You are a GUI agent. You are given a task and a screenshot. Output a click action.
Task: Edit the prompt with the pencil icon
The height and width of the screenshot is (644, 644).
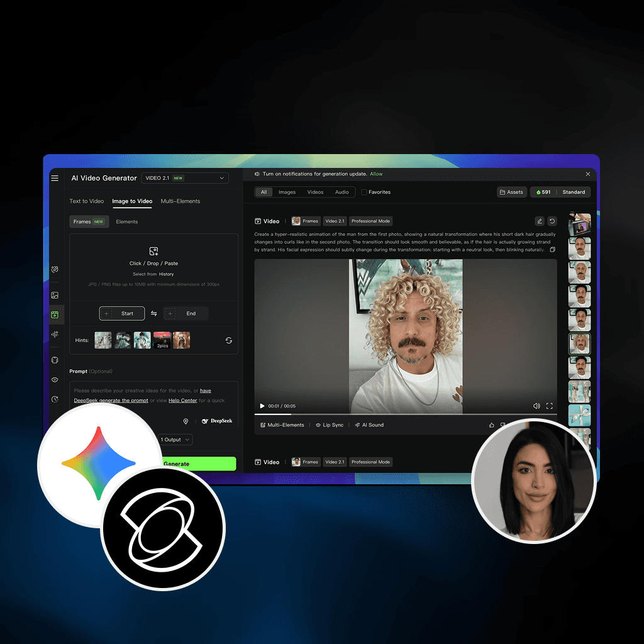tap(539, 221)
